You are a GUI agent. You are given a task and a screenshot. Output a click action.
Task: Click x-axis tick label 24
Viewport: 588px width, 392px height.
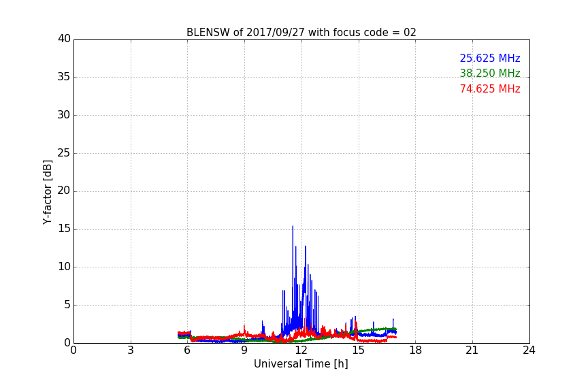click(x=529, y=350)
